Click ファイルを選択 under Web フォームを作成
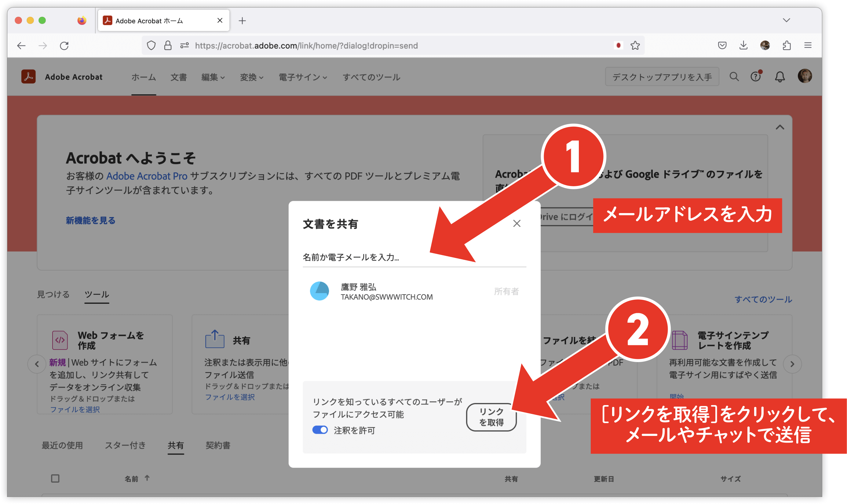This screenshot has height=504, width=847. tap(75, 409)
